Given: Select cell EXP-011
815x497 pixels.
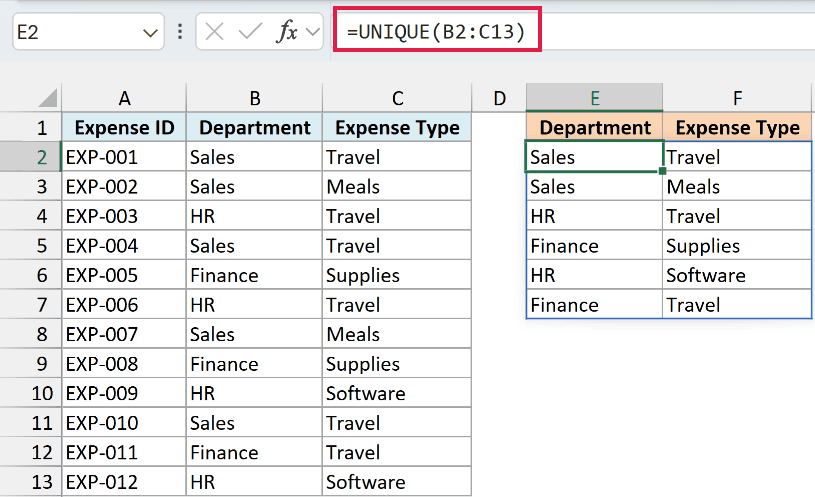Looking at the screenshot, I should coord(124,452).
